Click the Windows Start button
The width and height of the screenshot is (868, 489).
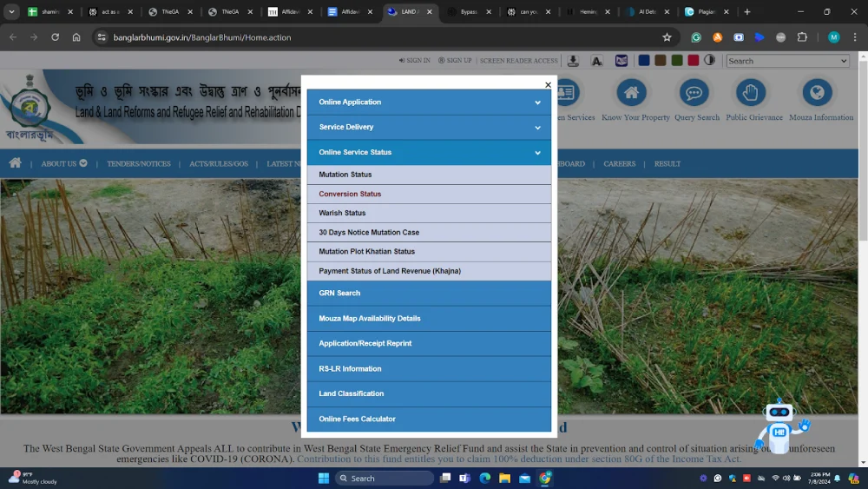(x=324, y=478)
